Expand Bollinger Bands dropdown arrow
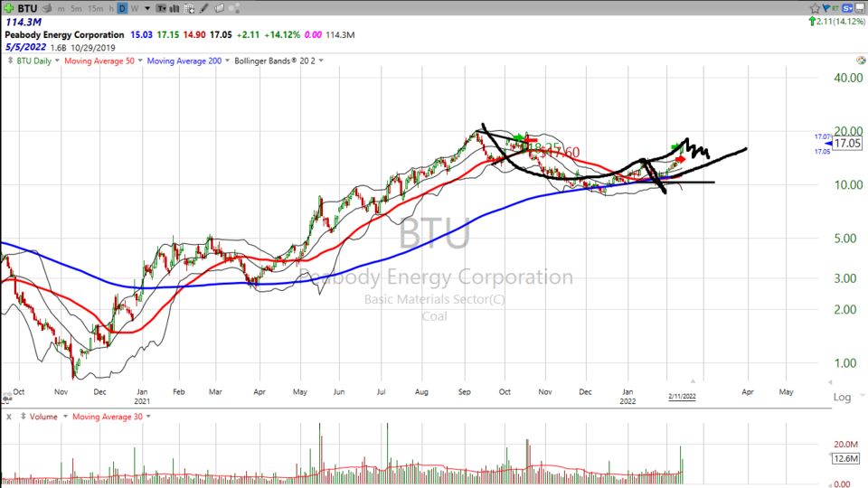868x488 pixels. point(321,61)
